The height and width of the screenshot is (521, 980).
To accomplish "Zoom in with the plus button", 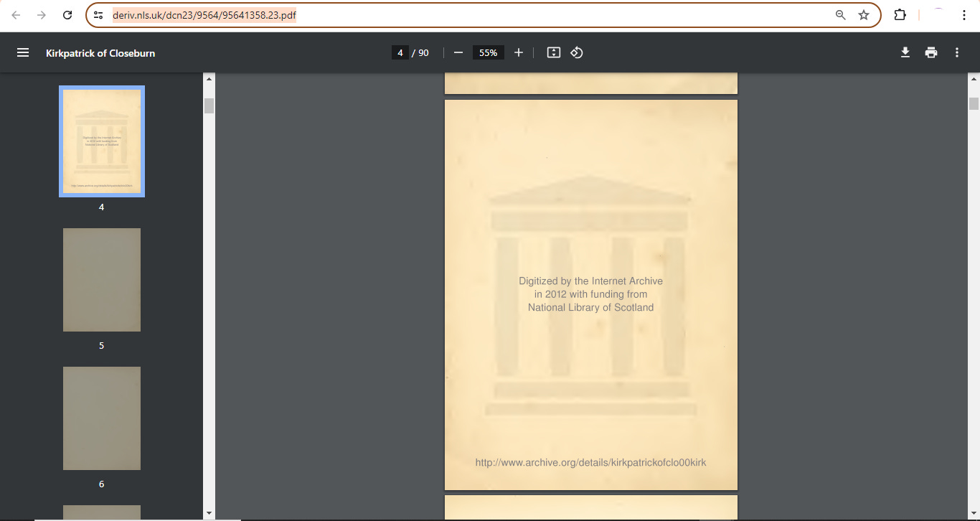I will (519, 52).
